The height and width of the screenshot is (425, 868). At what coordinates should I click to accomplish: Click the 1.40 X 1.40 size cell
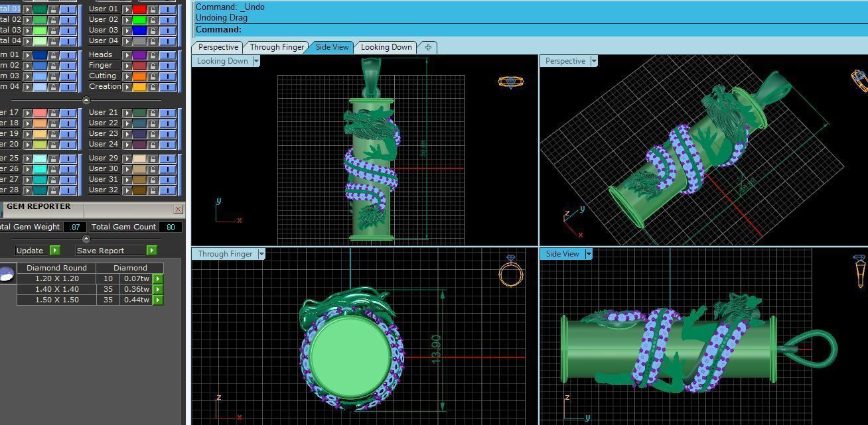(56, 290)
